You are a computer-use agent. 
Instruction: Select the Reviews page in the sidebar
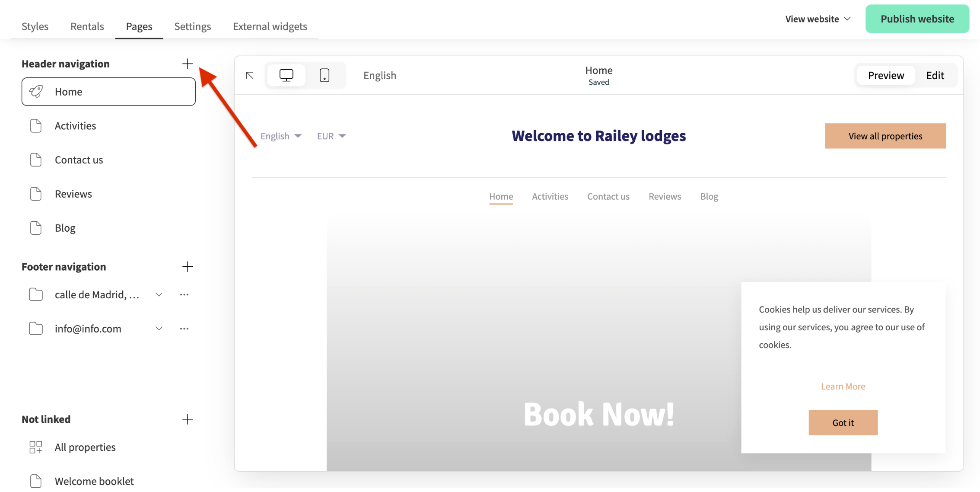pos(73,194)
